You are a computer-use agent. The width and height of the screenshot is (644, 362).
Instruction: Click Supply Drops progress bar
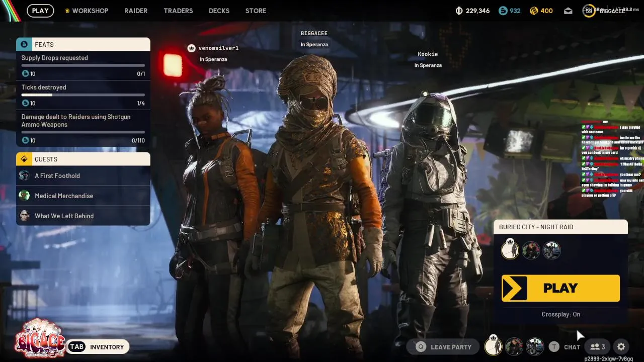[x=83, y=65]
